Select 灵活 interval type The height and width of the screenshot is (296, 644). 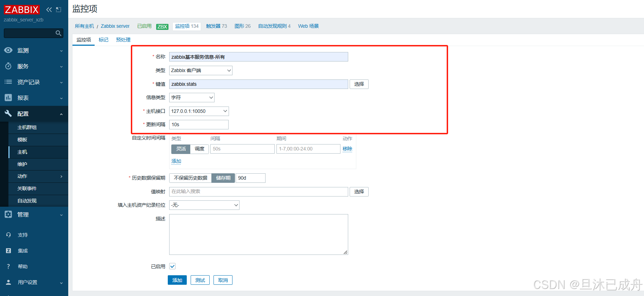(x=181, y=149)
